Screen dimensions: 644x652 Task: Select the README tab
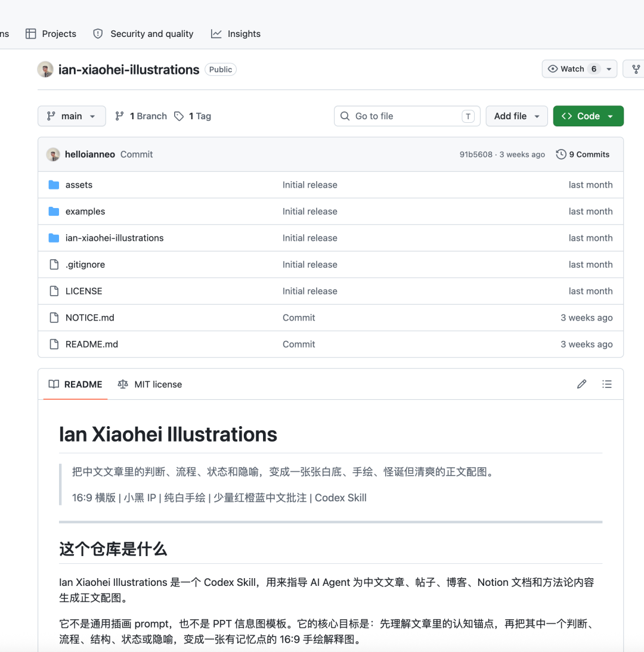coord(75,384)
